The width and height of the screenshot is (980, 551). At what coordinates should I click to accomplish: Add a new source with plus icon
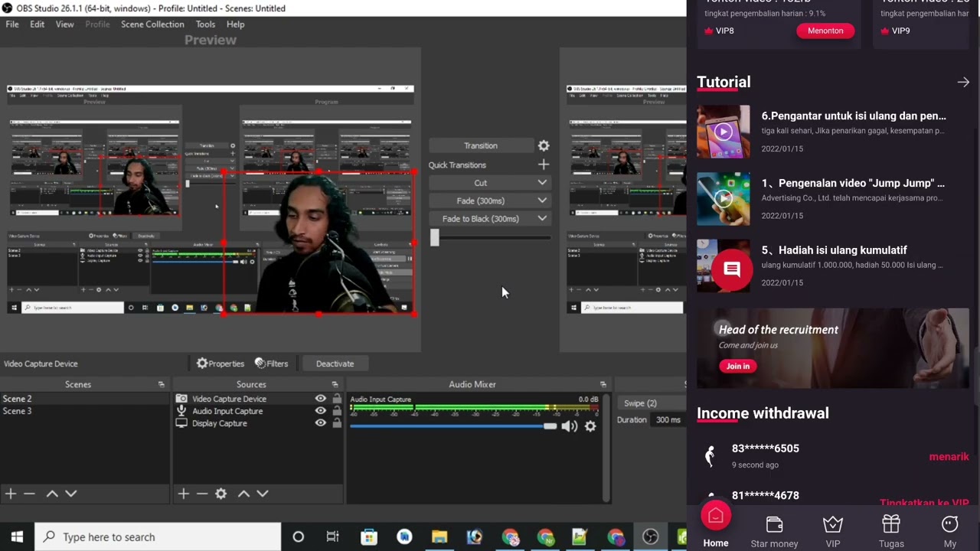(184, 494)
